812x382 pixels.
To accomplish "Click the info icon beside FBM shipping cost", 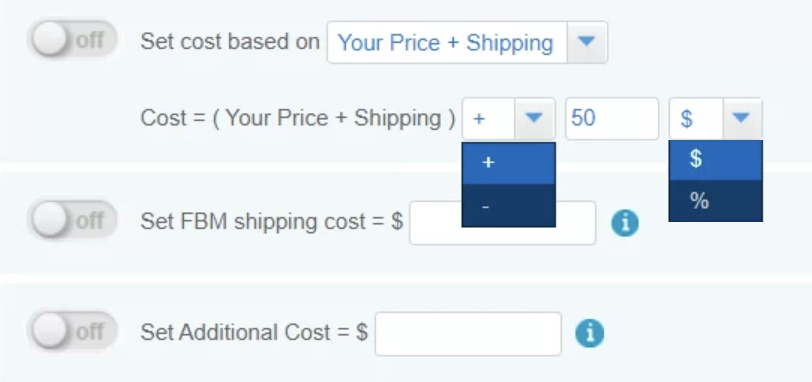I will coord(625,223).
